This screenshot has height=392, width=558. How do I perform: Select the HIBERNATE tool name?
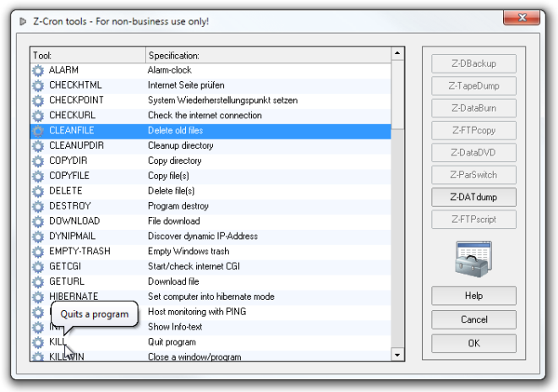click(x=74, y=296)
